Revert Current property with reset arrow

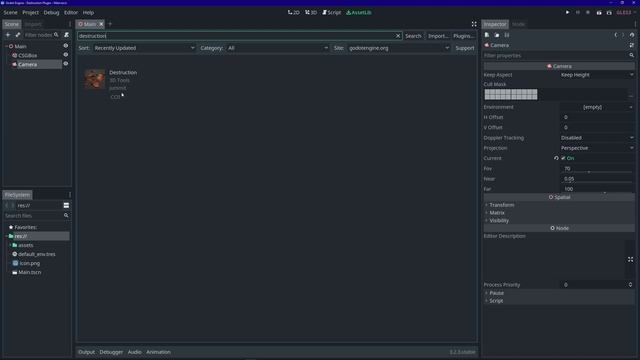pyautogui.click(x=556, y=158)
